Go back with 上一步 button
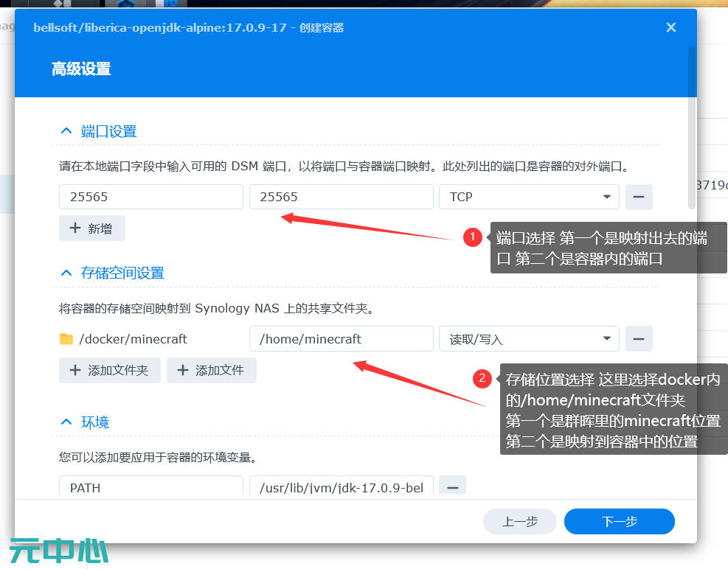 click(519, 522)
